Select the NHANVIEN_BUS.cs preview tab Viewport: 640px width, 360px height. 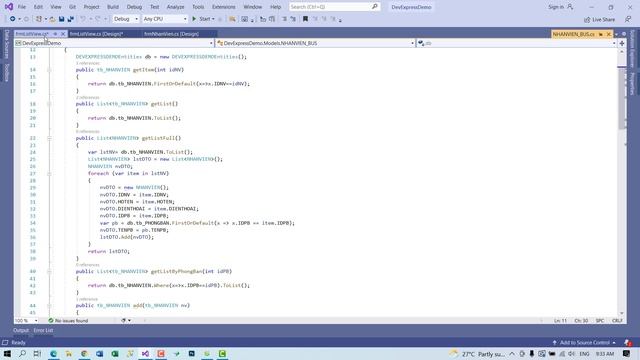click(x=573, y=34)
